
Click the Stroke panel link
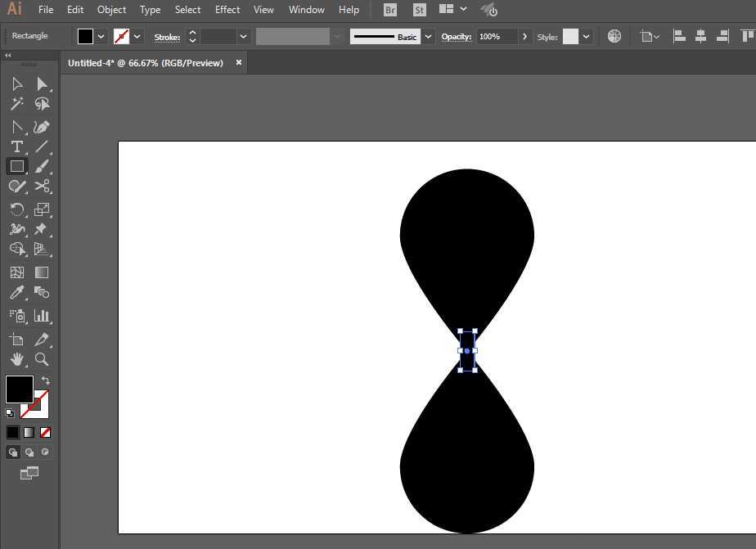167,37
